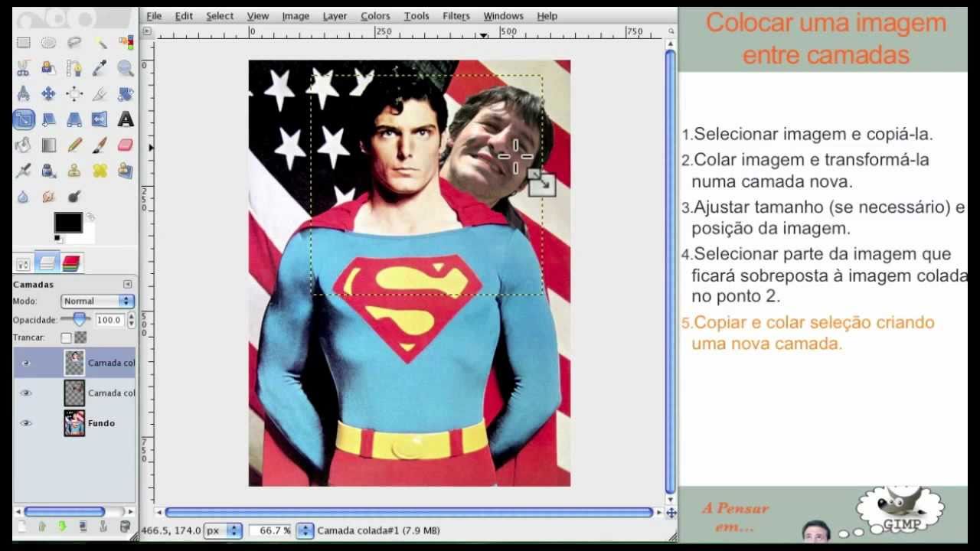
Task: Select the Crop knife tool
Action: click(100, 93)
